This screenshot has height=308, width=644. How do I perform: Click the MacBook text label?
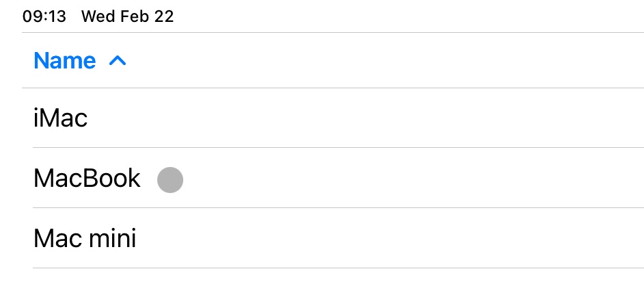point(87,179)
